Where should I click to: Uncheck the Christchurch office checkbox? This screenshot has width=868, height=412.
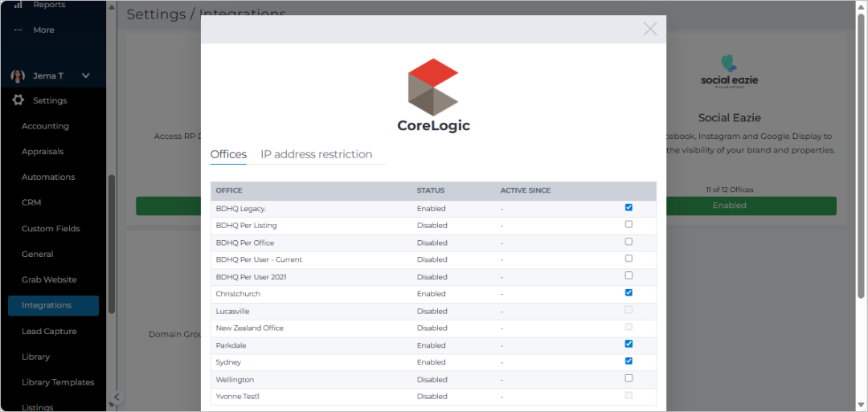coord(628,292)
